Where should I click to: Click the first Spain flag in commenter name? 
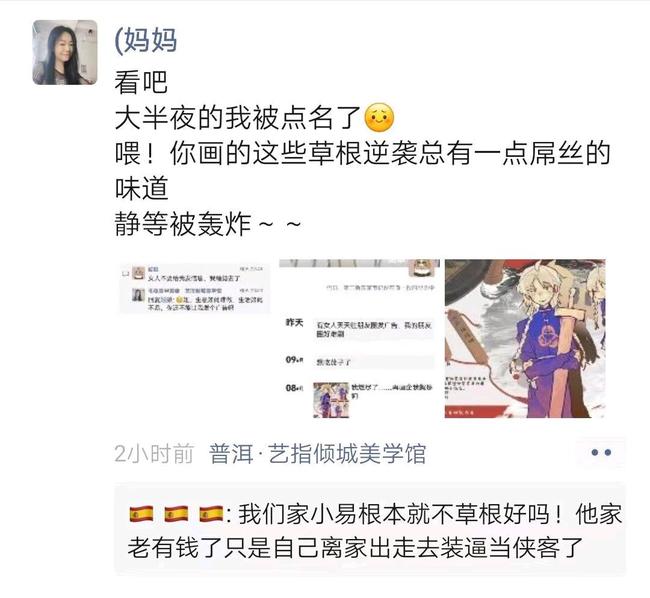pyautogui.click(x=141, y=515)
